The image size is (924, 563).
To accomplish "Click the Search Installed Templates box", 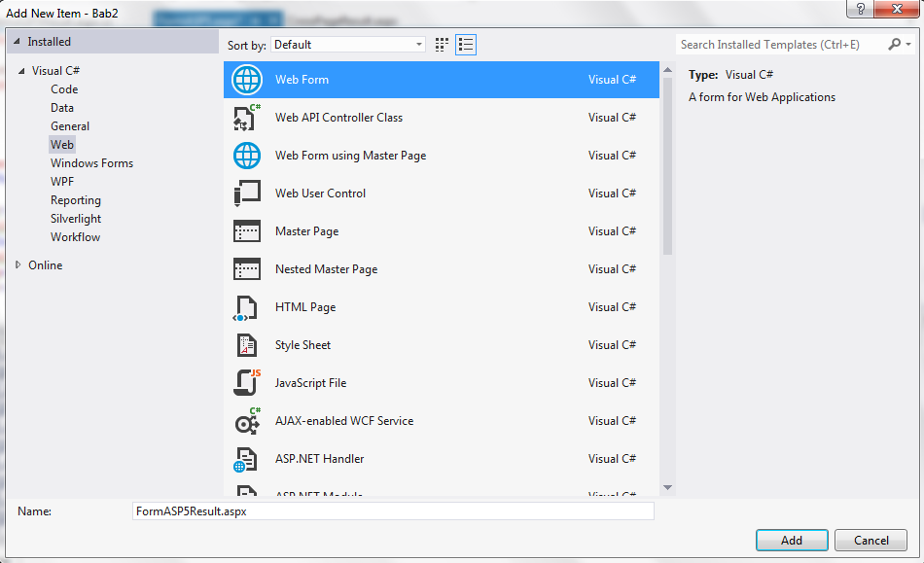I will click(781, 45).
